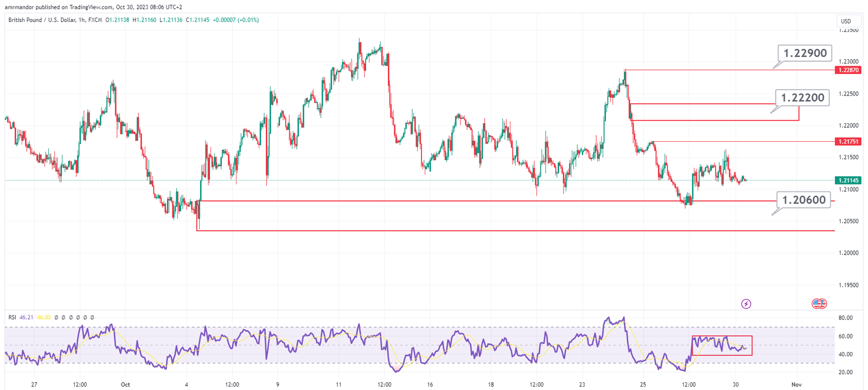The width and height of the screenshot is (868, 390).
Task: Click the red 1.21751 price axis tag
Action: coord(848,141)
